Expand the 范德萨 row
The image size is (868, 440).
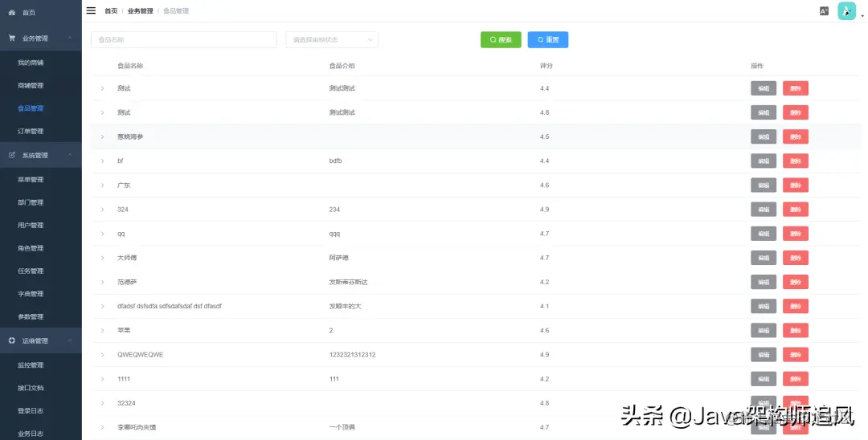coord(102,282)
